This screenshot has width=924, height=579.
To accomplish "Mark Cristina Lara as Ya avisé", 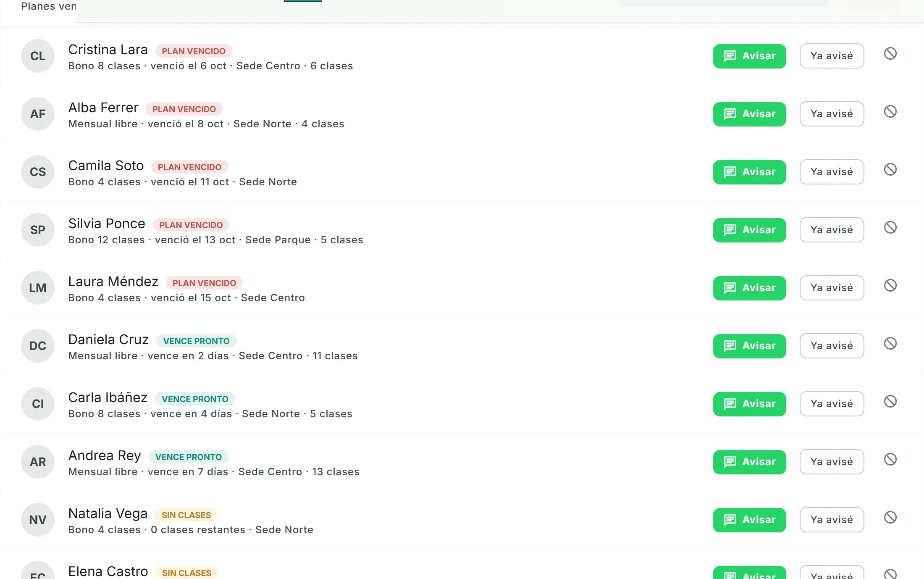I will tap(832, 56).
